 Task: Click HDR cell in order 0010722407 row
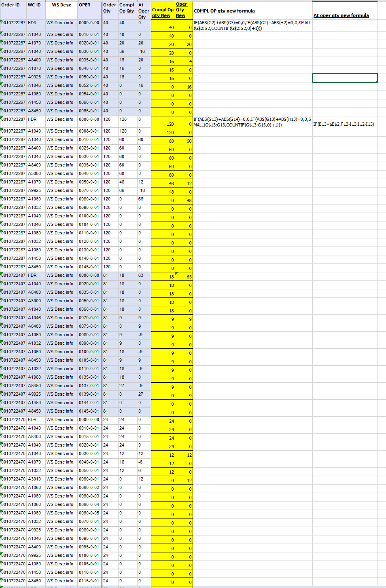36,275
